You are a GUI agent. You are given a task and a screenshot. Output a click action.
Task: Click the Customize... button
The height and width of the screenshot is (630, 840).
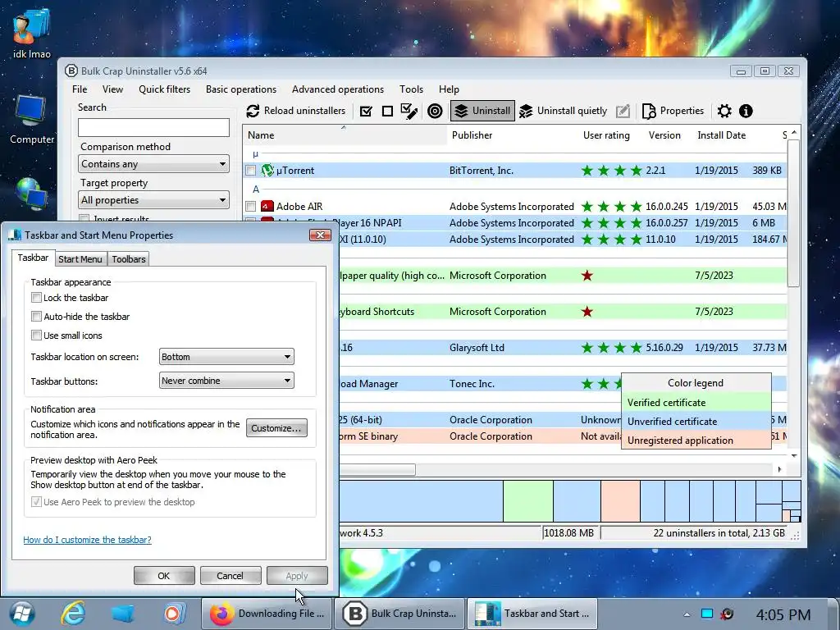click(x=276, y=428)
